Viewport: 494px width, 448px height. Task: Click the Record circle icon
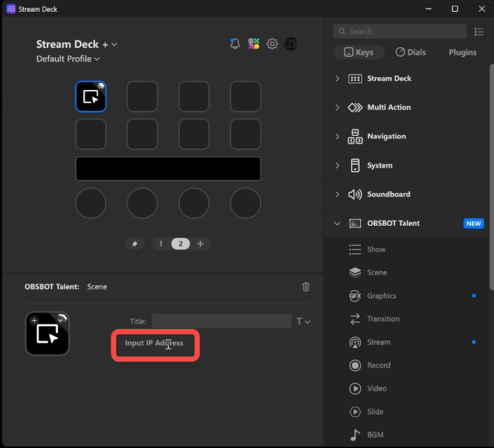tap(355, 365)
